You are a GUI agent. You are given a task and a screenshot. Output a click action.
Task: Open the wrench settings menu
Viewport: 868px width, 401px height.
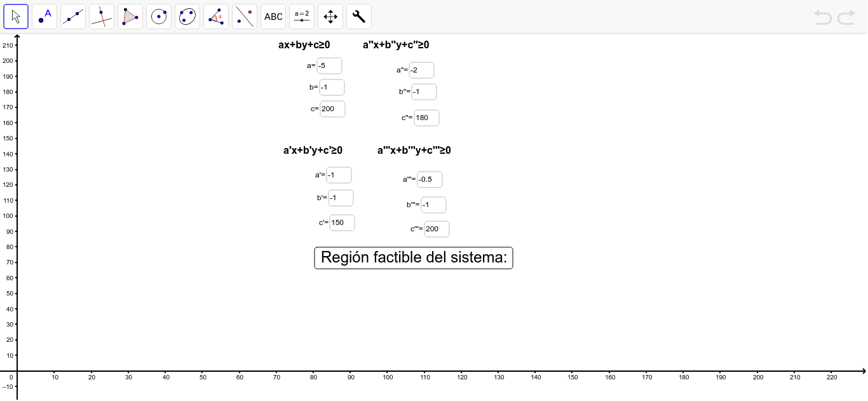359,17
